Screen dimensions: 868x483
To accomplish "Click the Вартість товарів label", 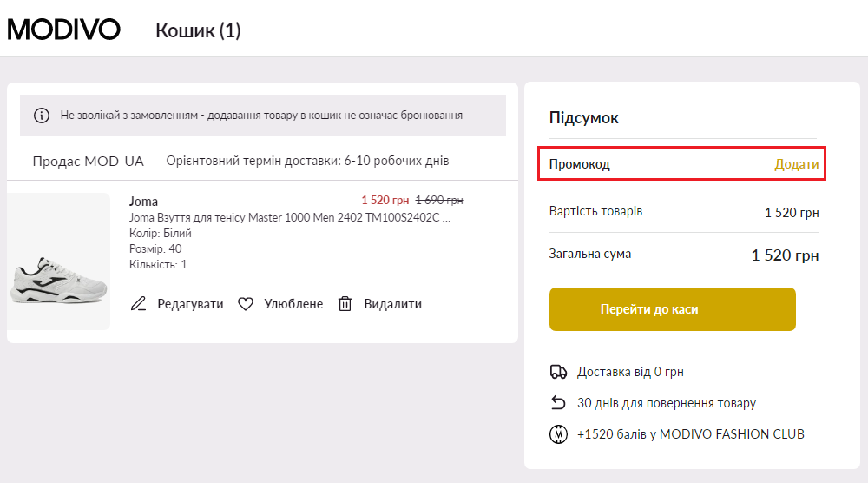I will [x=595, y=211].
